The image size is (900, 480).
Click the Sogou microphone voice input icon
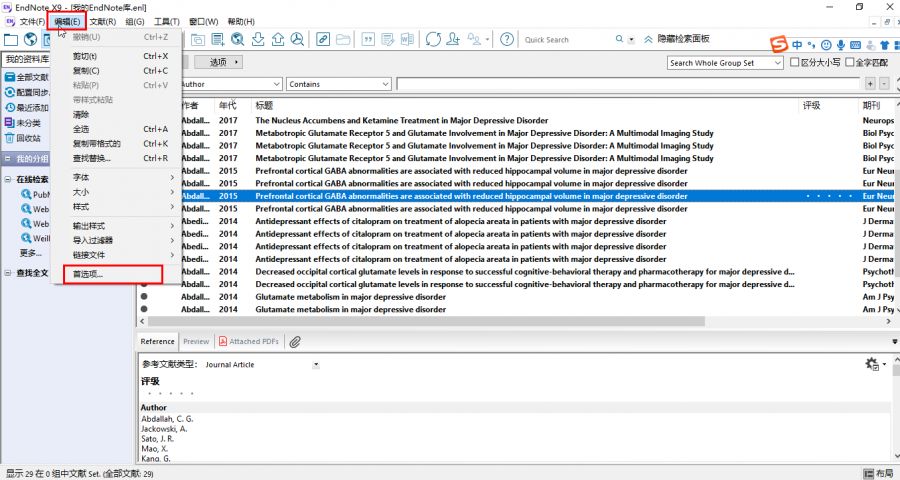click(x=841, y=45)
